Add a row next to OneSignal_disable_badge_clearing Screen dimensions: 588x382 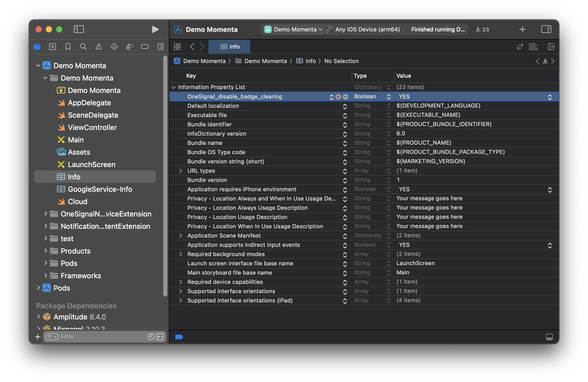[338, 97]
